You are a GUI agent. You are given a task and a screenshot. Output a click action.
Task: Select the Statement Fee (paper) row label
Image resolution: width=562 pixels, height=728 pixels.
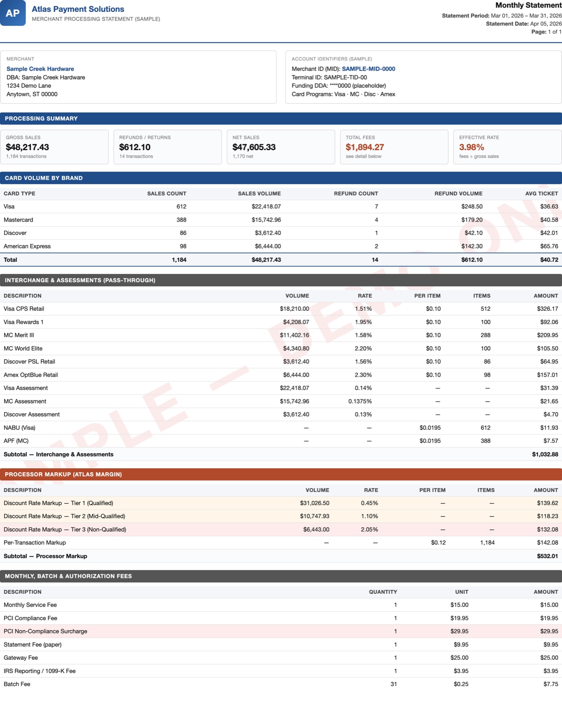click(33, 644)
